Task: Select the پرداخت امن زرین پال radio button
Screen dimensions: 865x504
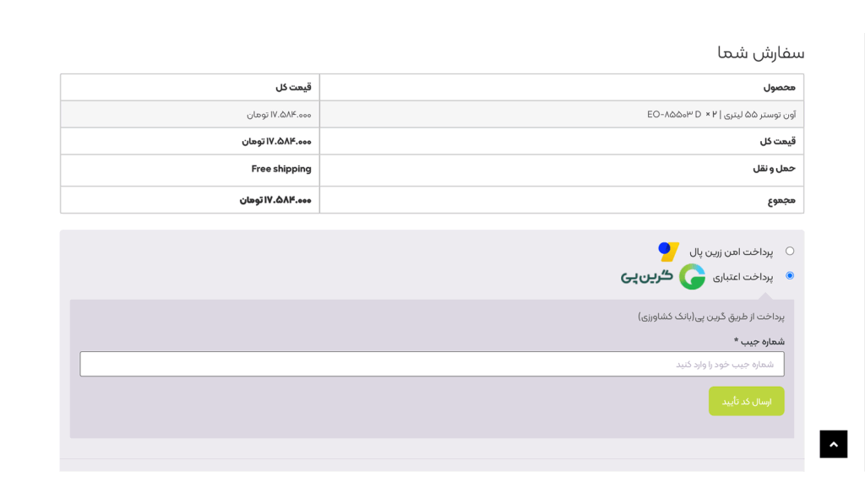Action: click(x=790, y=251)
